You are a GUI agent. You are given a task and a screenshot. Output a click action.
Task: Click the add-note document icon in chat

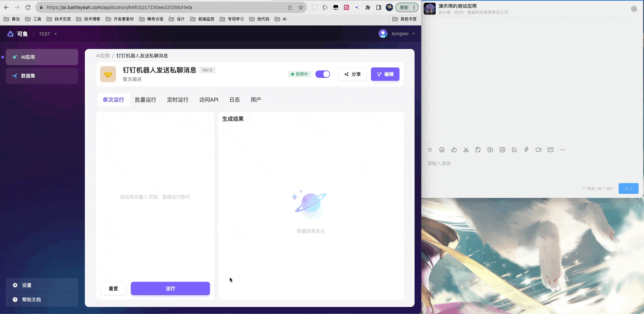[x=478, y=150]
